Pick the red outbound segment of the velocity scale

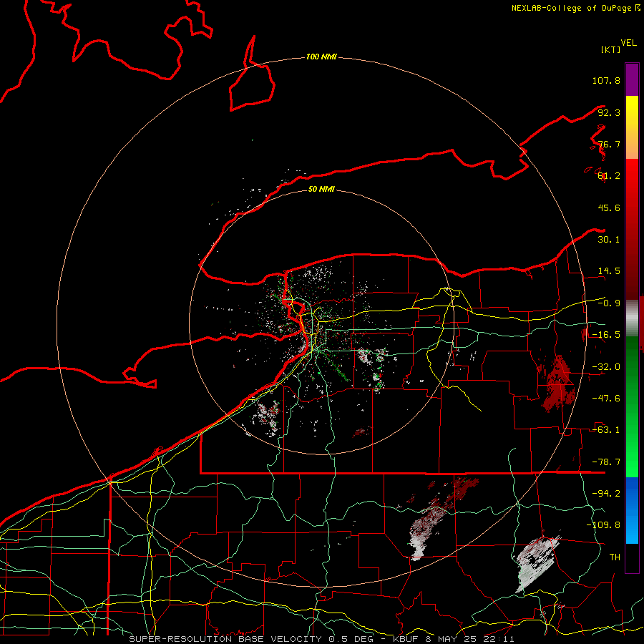pyautogui.click(x=632, y=229)
